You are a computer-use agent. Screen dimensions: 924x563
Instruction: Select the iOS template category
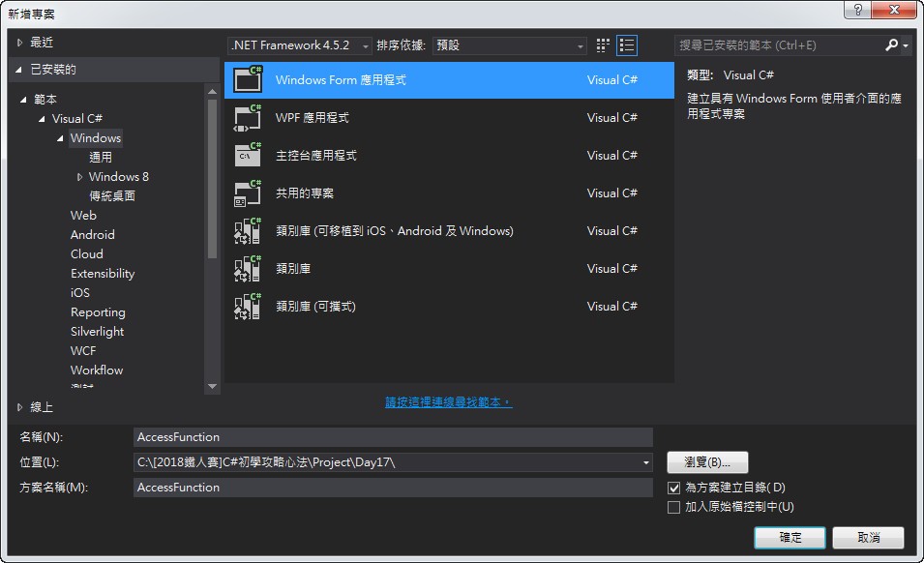[80, 293]
